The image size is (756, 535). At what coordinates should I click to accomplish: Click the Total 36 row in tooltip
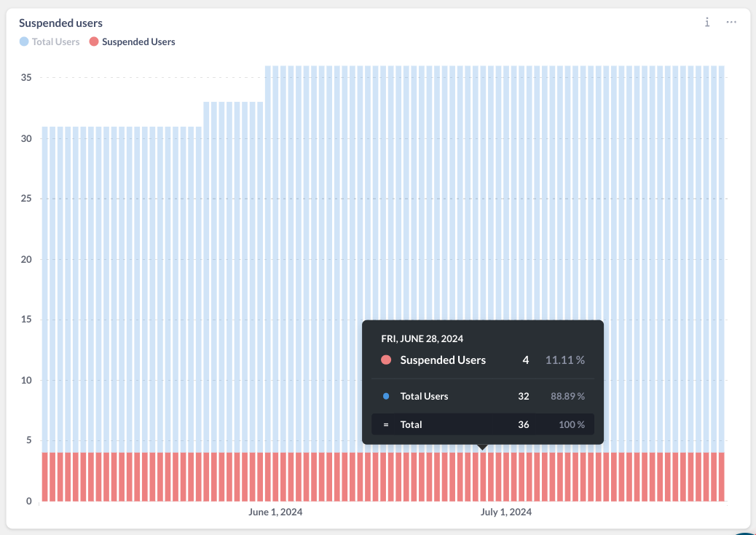click(x=483, y=424)
